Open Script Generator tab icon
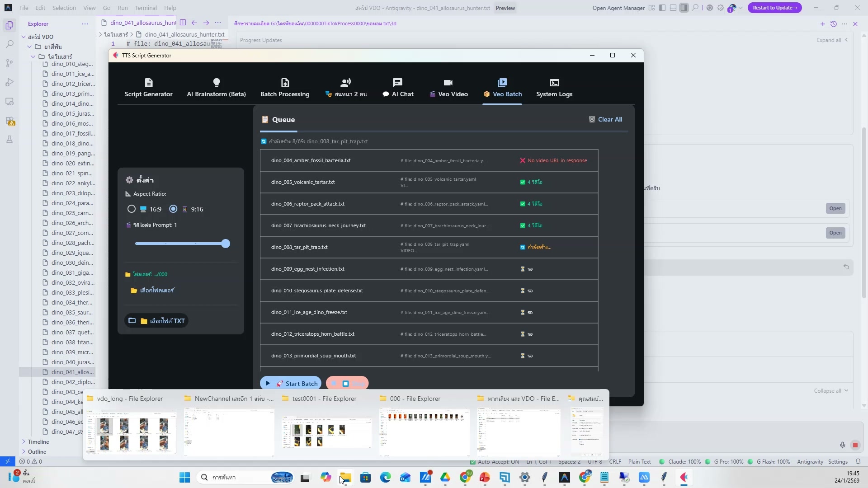The image size is (868, 488). [x=149, y=83]
